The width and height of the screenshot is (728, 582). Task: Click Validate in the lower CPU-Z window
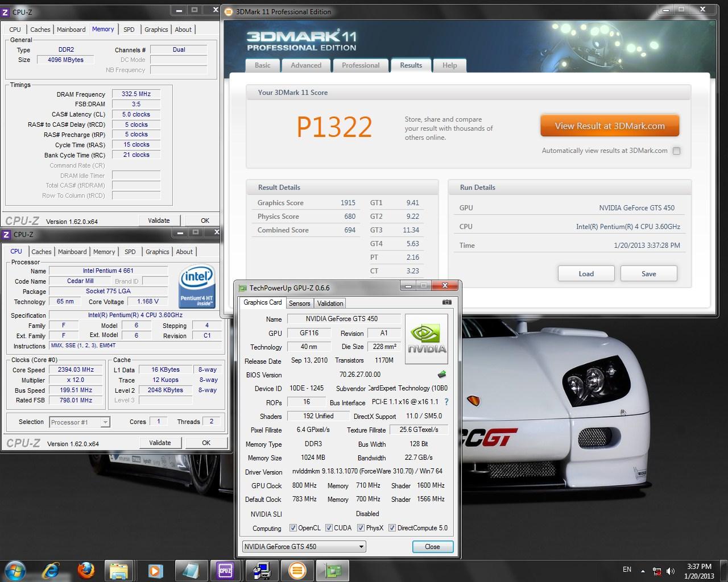160,443
